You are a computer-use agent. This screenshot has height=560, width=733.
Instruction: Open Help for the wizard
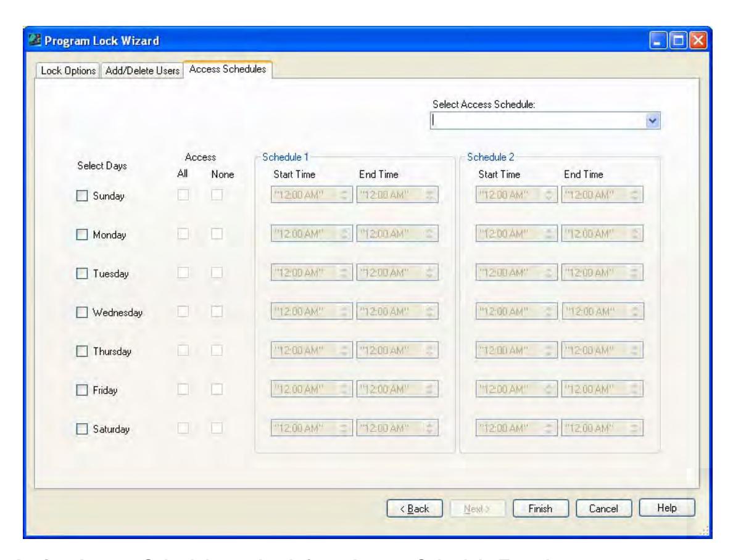666,508
